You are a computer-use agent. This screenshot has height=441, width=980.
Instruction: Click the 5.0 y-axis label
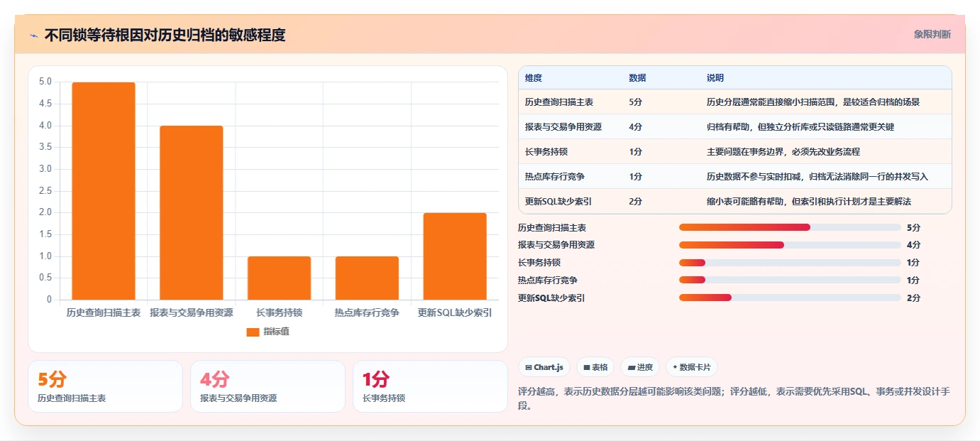pos(45,82)
